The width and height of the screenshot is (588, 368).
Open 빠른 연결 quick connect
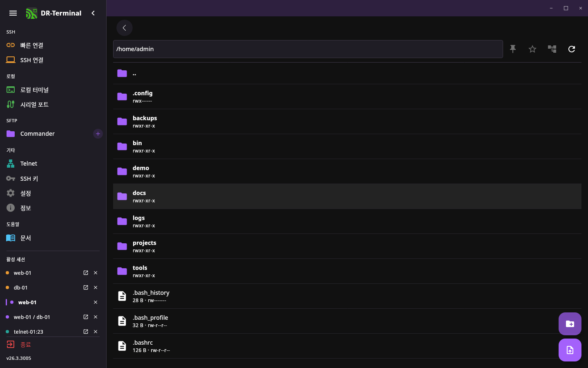tap(53, 45)
